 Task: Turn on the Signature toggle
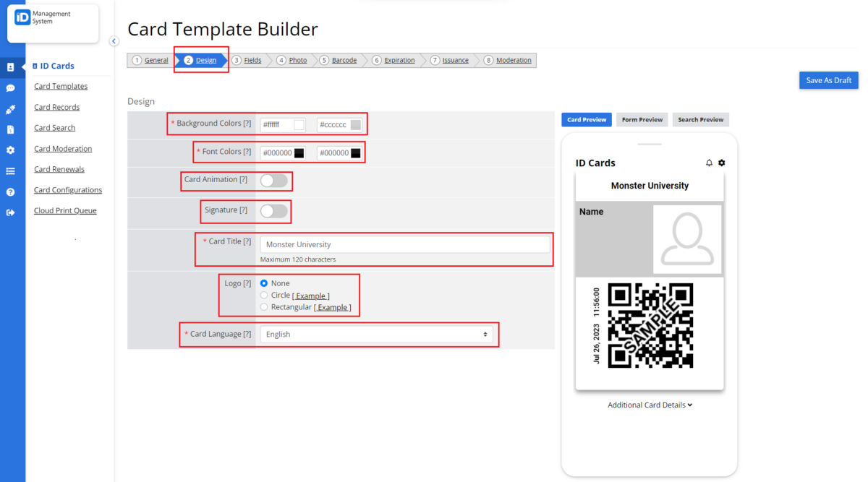274,211
